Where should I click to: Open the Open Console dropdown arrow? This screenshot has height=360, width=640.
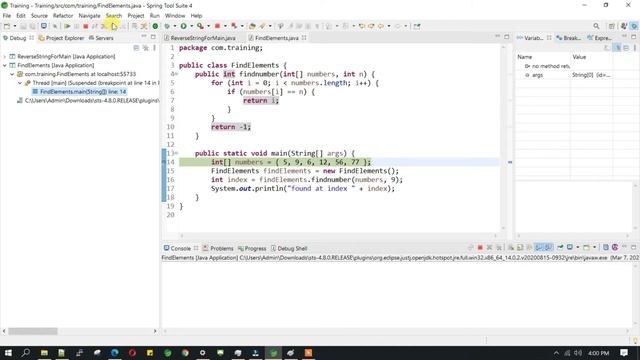coord(594,248)
